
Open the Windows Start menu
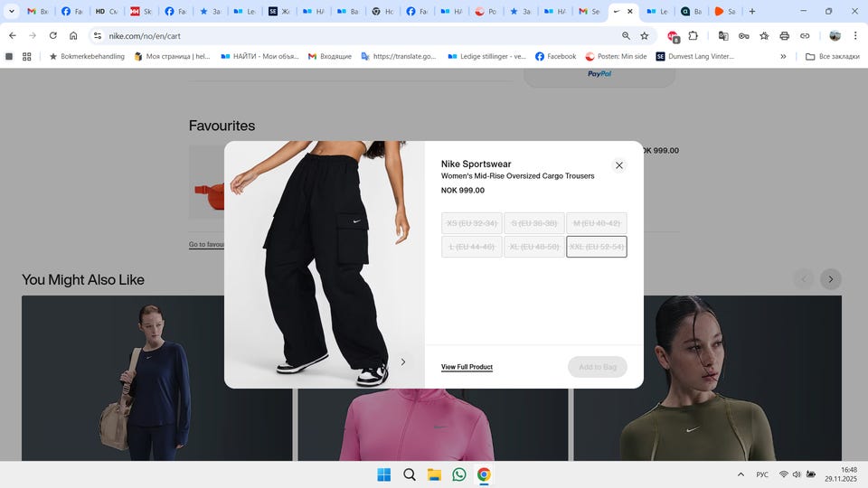click(x=383, y=474)
